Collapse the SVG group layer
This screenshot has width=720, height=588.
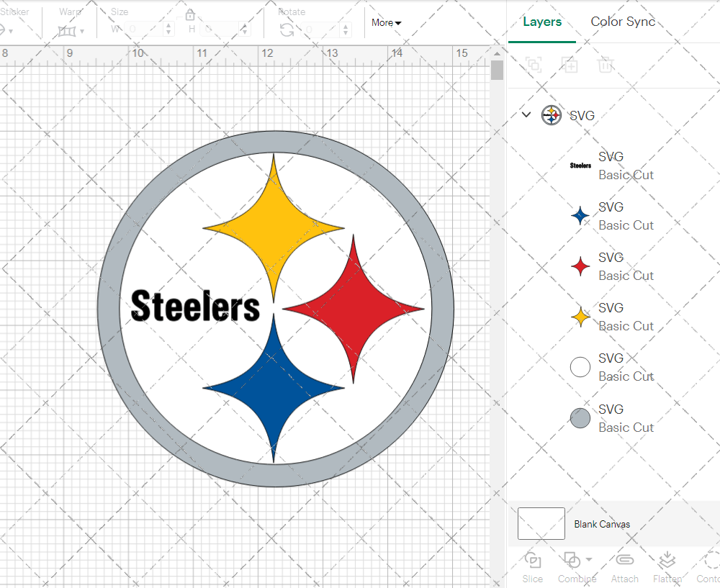[x=526, y=114]
